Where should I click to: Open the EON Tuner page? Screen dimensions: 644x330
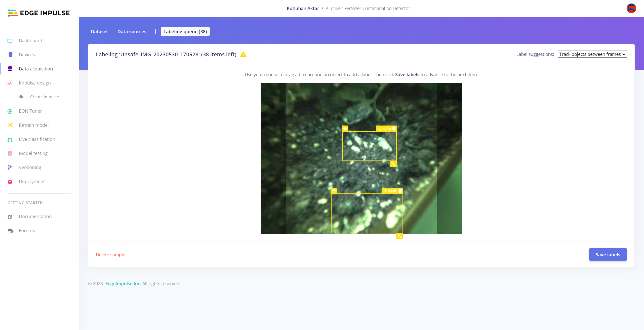pyautogui.click(x=30, y=111)
